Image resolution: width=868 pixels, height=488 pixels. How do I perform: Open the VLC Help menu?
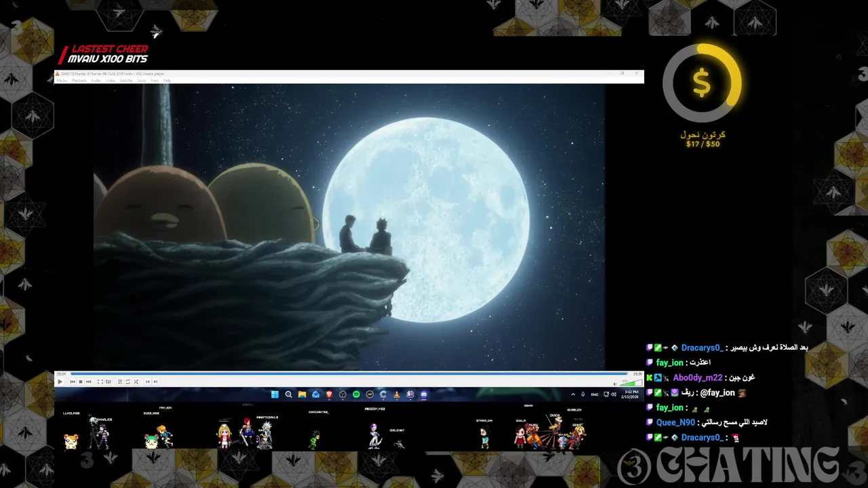click(167, 81)
